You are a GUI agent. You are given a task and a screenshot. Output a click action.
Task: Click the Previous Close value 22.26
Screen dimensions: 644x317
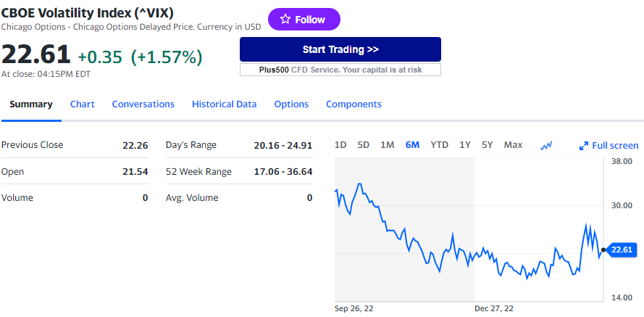(x=135, y=145)
